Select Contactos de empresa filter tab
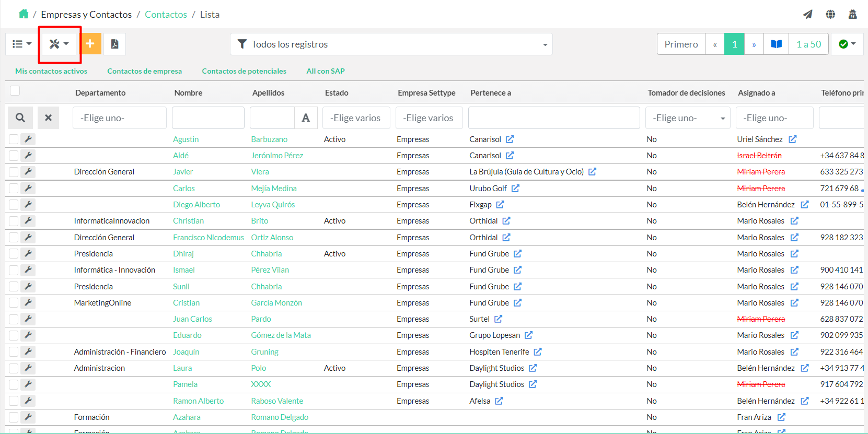This screenshot has width=868, height=434. click(145, 71)
